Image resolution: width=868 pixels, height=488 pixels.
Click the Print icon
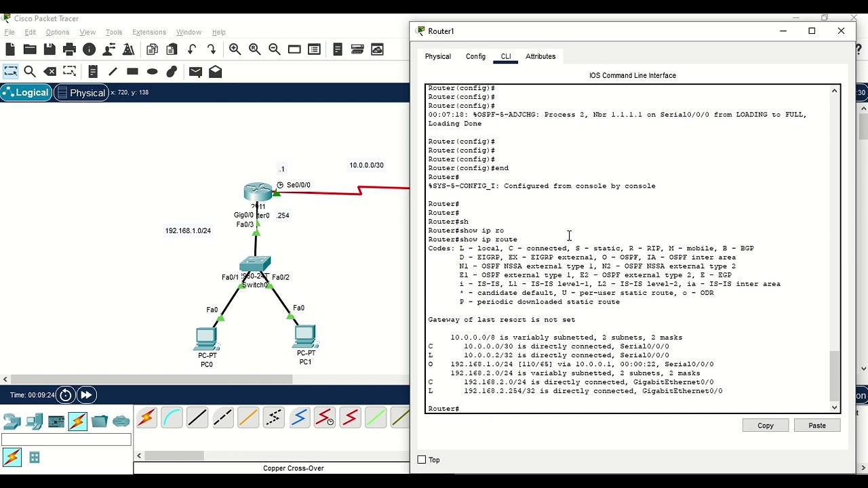tap(69, 49)
